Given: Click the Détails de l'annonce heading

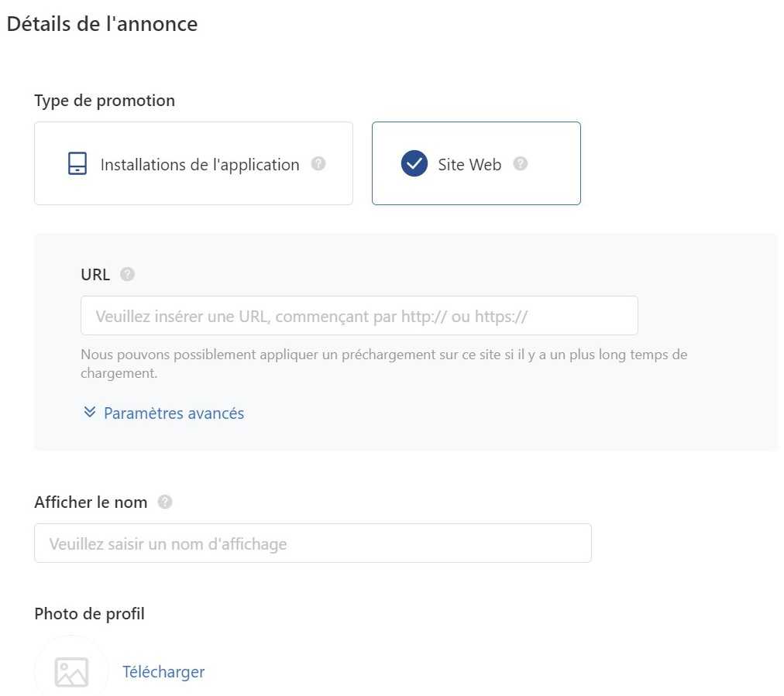Looking at the screenshot, I should coord(102,24).
